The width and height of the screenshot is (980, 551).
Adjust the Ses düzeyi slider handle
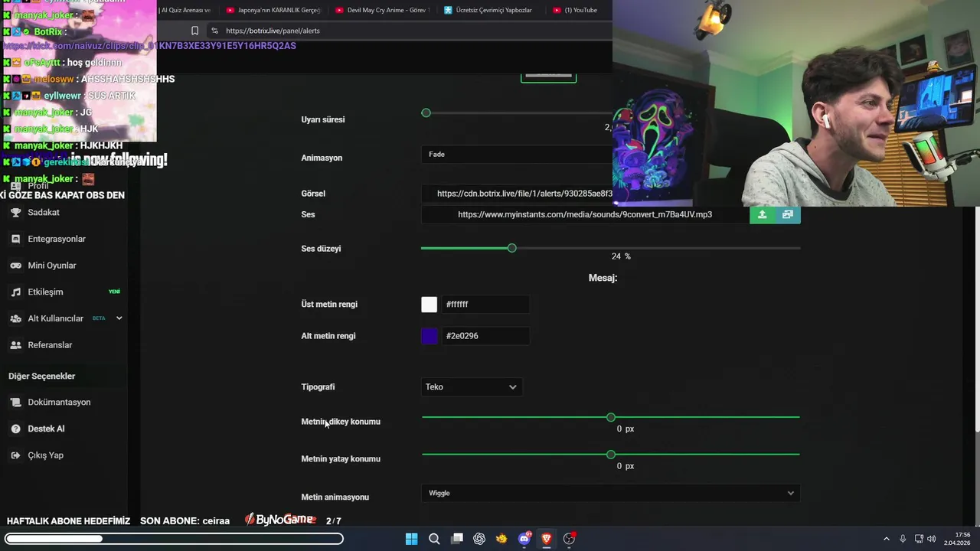[x=512, y=248]
